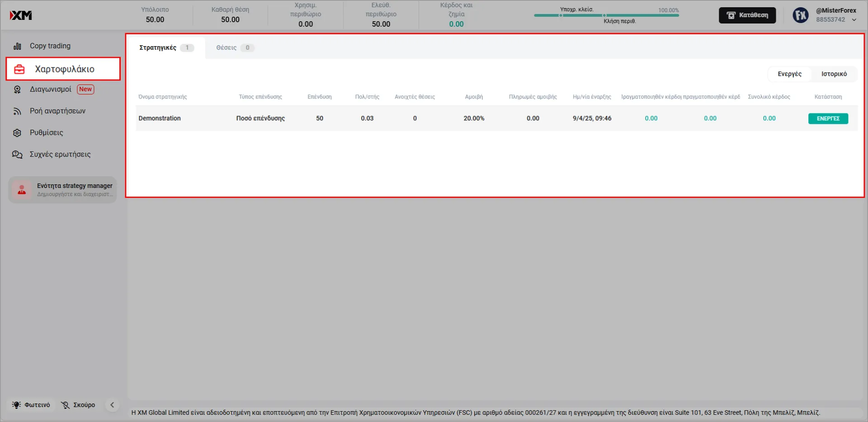Click the Συχνές ερωτήσεις chat icon
Screen dimensions: 868x422
pos(17,155)
